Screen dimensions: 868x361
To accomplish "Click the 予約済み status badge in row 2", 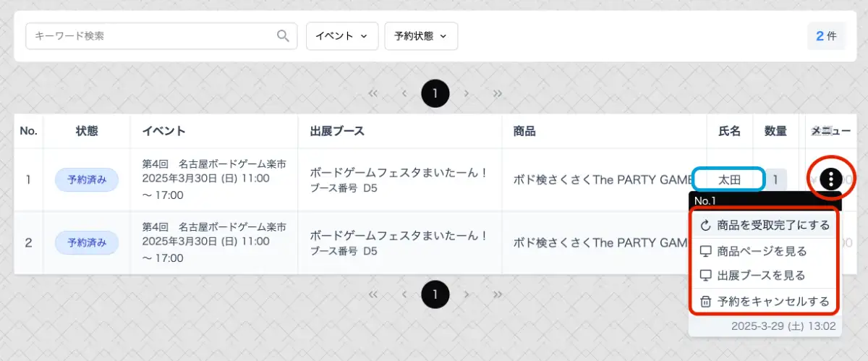I will [x=87, y=243].
